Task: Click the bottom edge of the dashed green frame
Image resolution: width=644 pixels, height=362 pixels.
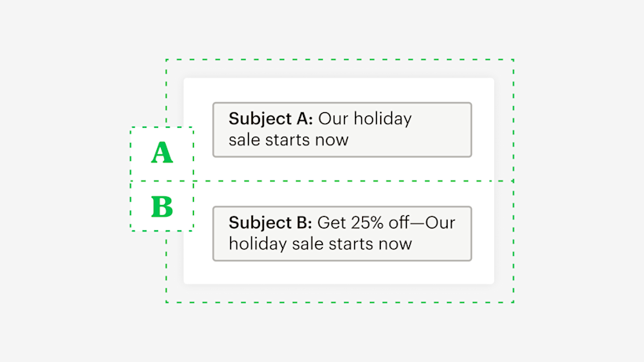Action: [x=339, y=302]
